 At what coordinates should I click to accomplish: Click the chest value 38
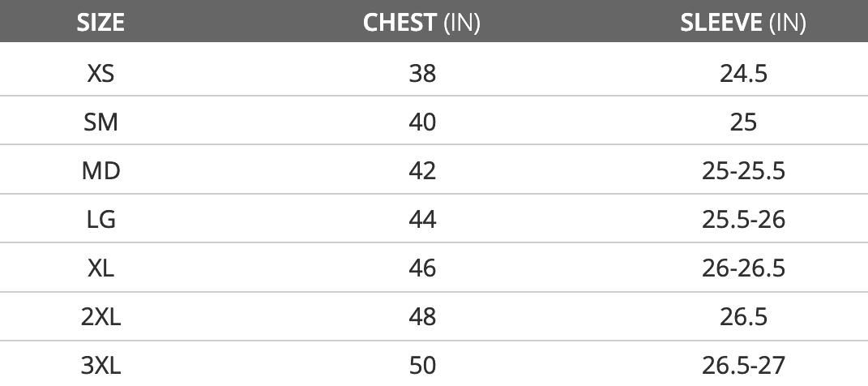coord(422,73)
